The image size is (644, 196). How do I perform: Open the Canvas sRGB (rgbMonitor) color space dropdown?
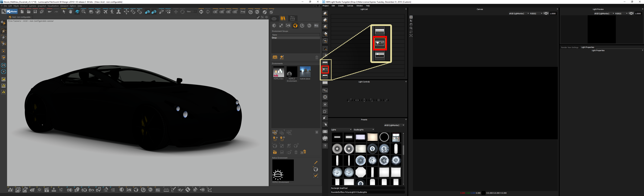click(519, 13)
